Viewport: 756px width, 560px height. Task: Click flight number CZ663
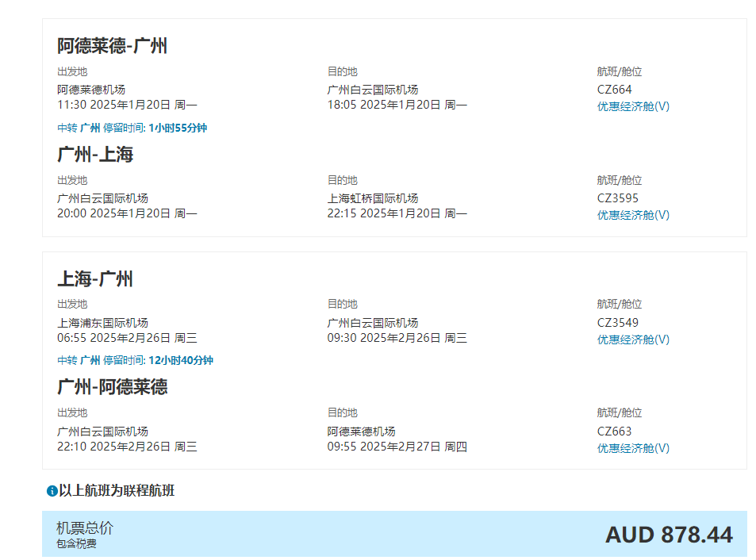point(614,432)
